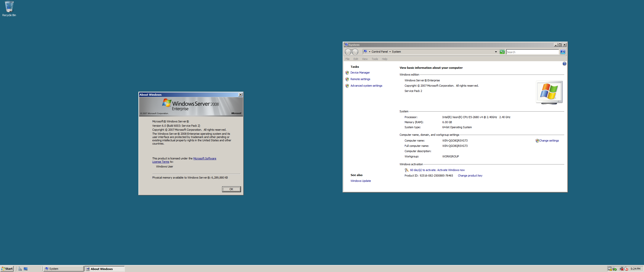The height and width of the screenshot is (272, 644).
Task: Click the Safely Remove Hardware tray icon
Action: coord(615,269)
